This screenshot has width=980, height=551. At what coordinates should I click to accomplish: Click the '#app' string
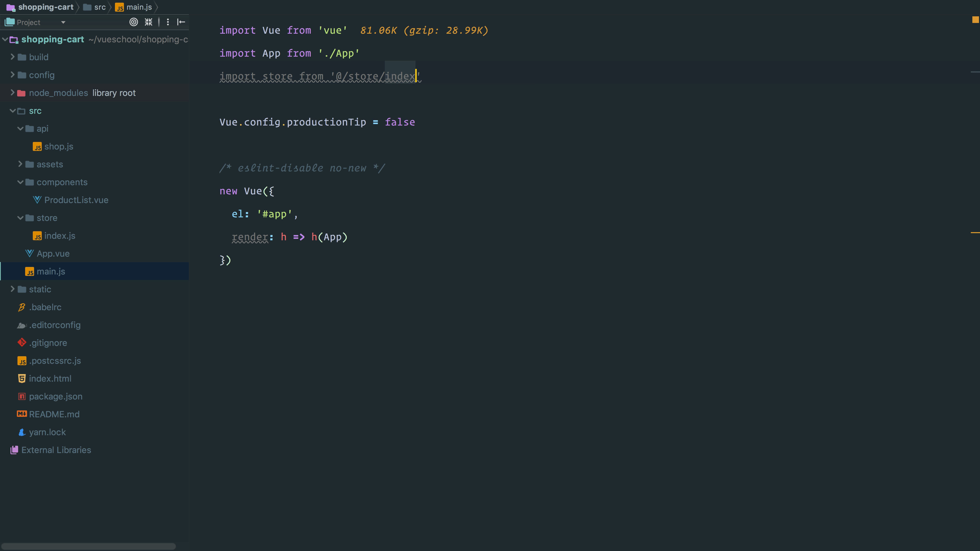tap(274, 214)
